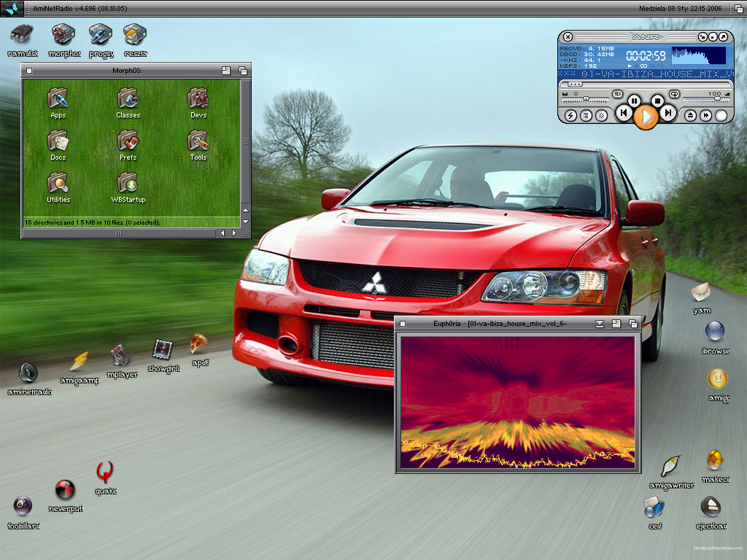Click the MorphOS window horizontal scrollbar
Viewport: 747px width, 560px height.
119,233
